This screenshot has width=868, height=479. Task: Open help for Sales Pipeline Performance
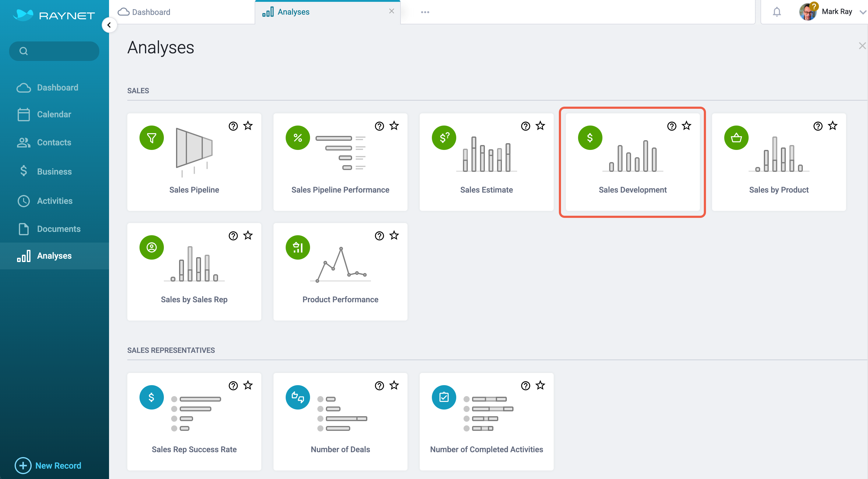coord(379,126)
